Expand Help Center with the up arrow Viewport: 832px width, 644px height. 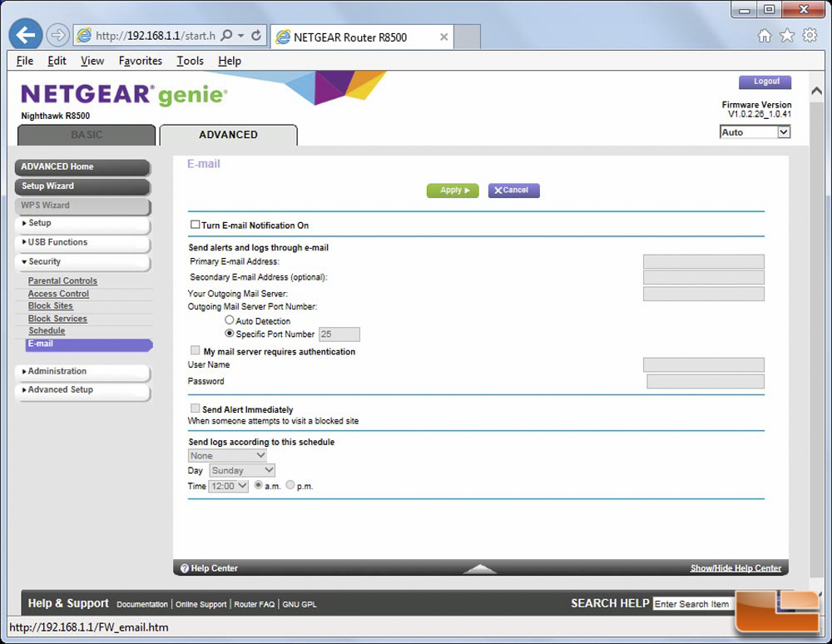[480, 568]
